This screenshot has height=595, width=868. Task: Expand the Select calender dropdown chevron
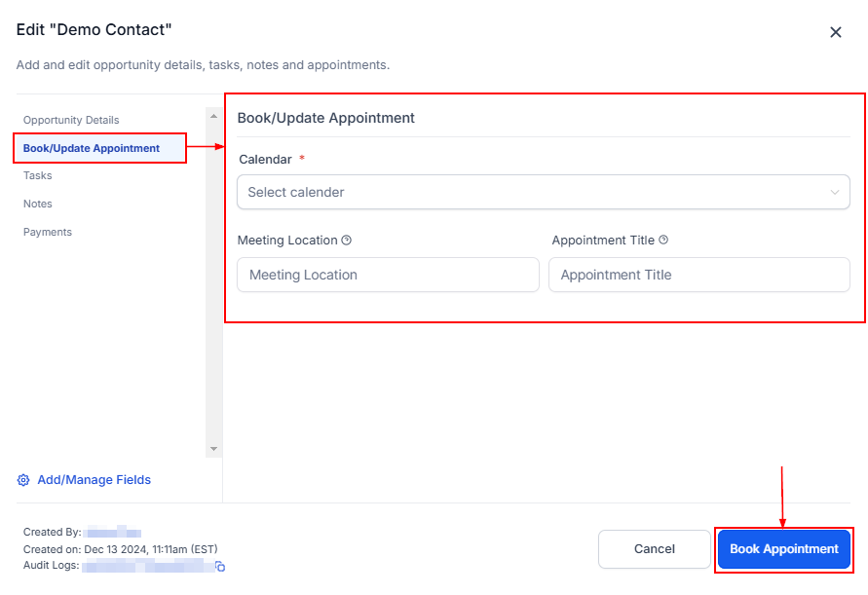834,193
